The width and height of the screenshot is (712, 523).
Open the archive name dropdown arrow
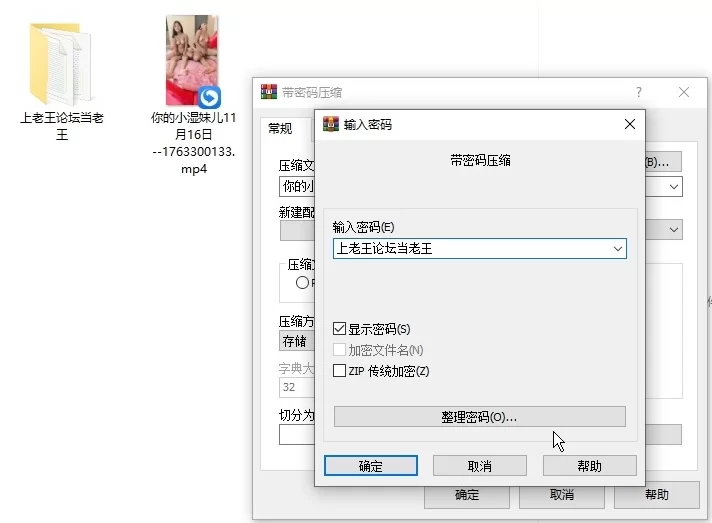(674, 187)
